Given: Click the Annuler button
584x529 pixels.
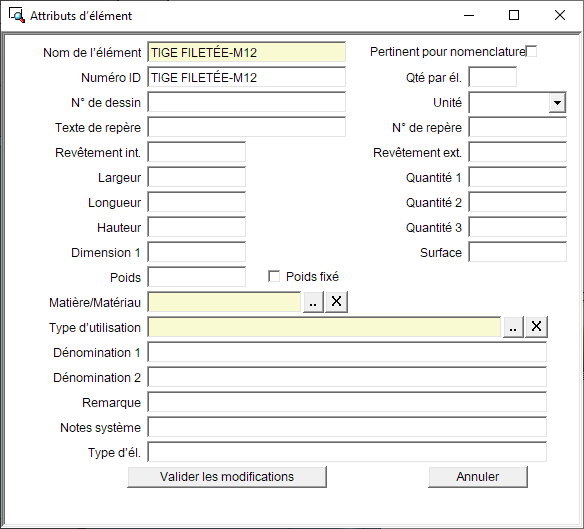Looking at the screenshot, I should pos(478,477).
